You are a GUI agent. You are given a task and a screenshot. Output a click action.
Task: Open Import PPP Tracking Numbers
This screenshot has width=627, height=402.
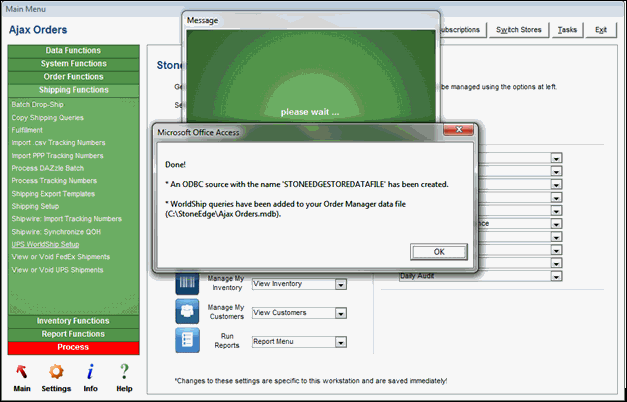(57, 156)
